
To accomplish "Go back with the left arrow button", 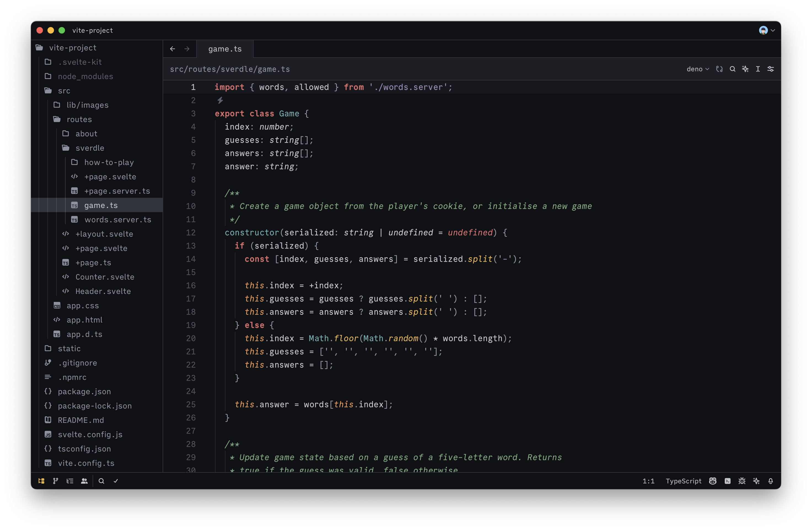I will [173, 49].
